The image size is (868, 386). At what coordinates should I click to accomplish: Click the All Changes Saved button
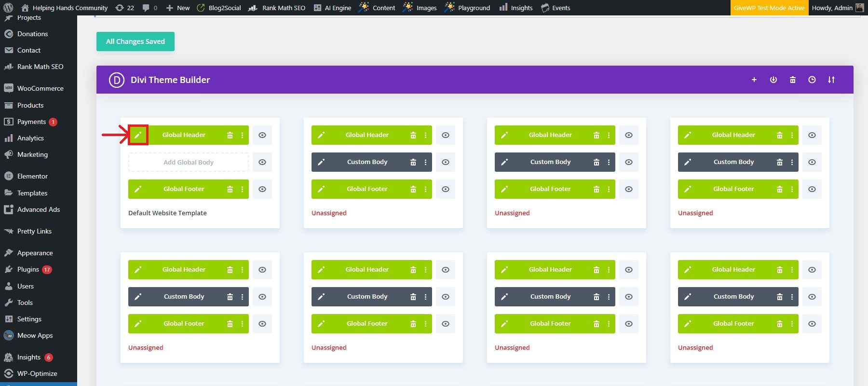coord(136,41)
